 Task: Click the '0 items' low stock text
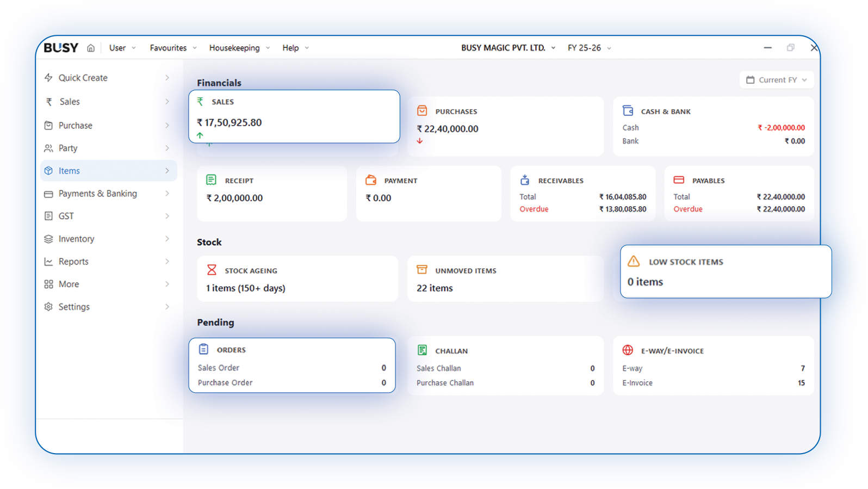click(x=645, y=282)
